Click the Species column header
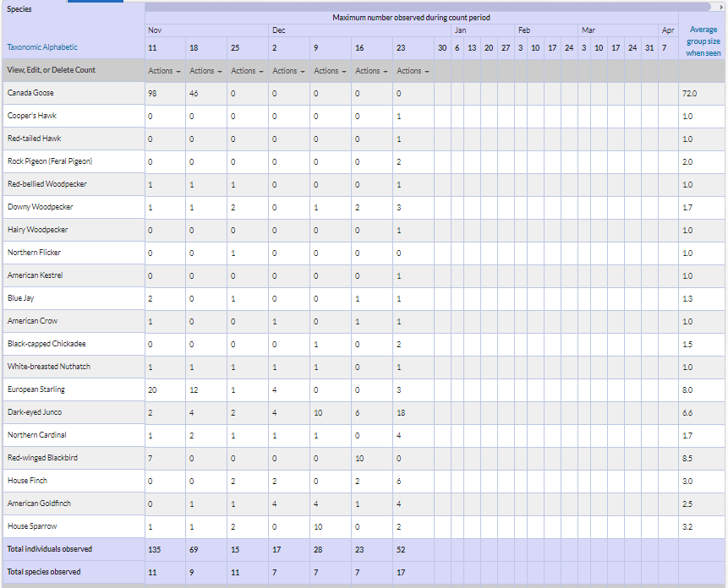 [19, 9]
